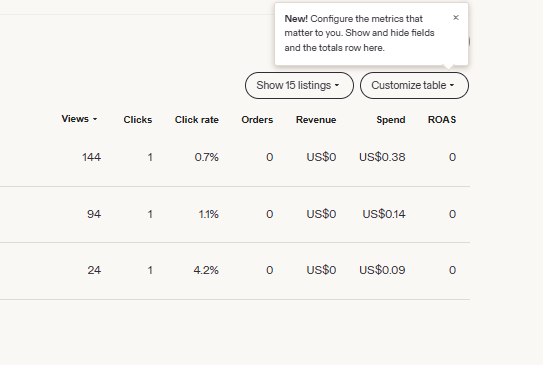Sort by the Views column header

[x=79, y=119]
